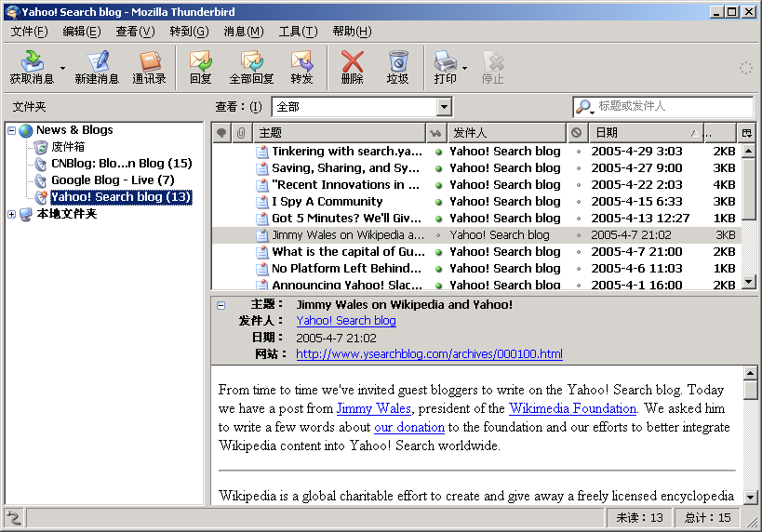Click the attachment paperclip column header

coord(241,133)
